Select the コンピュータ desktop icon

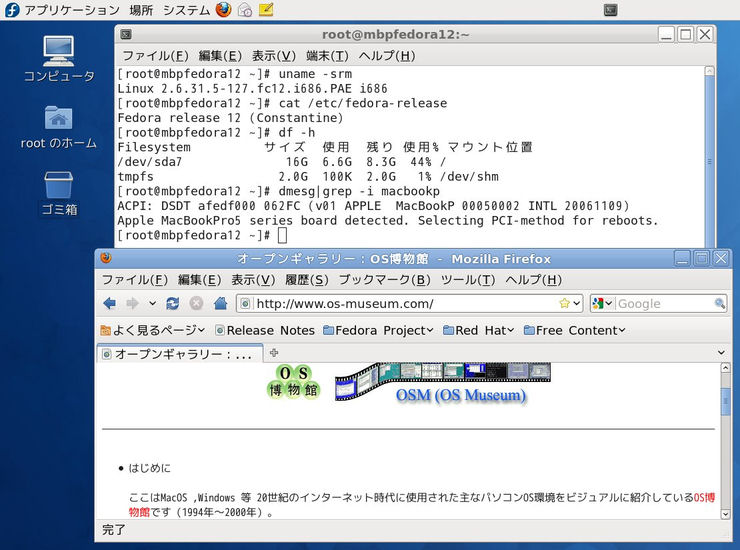click(59, 59)
